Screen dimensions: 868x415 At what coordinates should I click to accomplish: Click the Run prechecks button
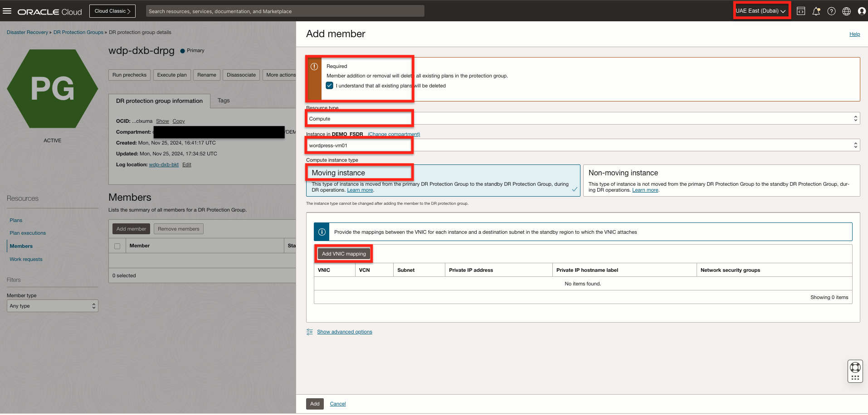[129, 75]
